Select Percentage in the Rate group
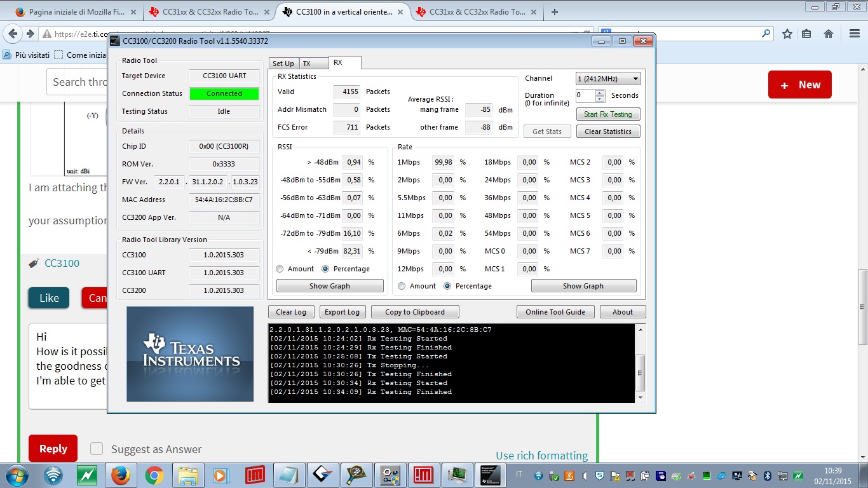The width and height of the screenshot is (868, 488). [447, 286]
